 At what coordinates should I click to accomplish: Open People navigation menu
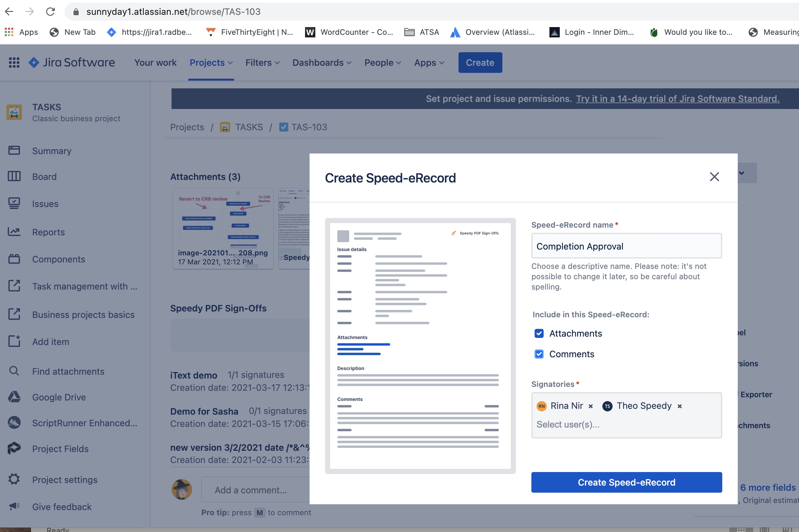[x=382, y=62]
